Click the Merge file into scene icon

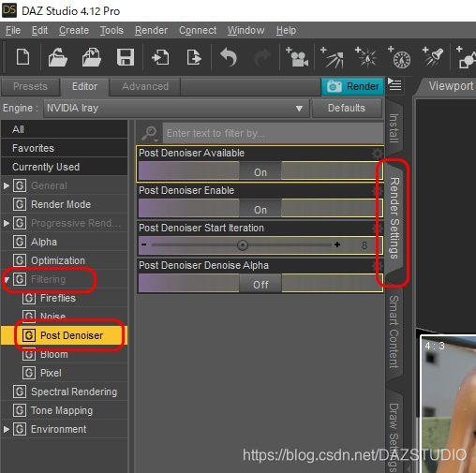[92, 57]
